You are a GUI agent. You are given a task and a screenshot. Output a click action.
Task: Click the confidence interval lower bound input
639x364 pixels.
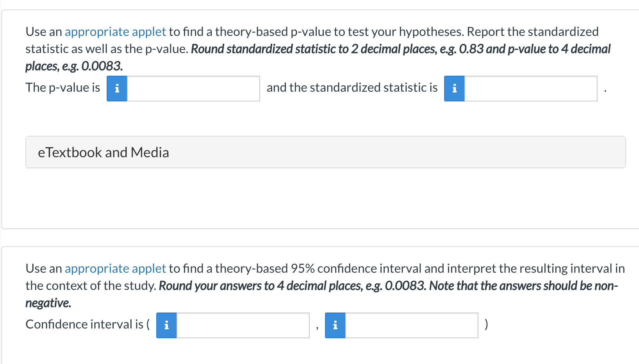pyautogui.click(x=243, y=325)
